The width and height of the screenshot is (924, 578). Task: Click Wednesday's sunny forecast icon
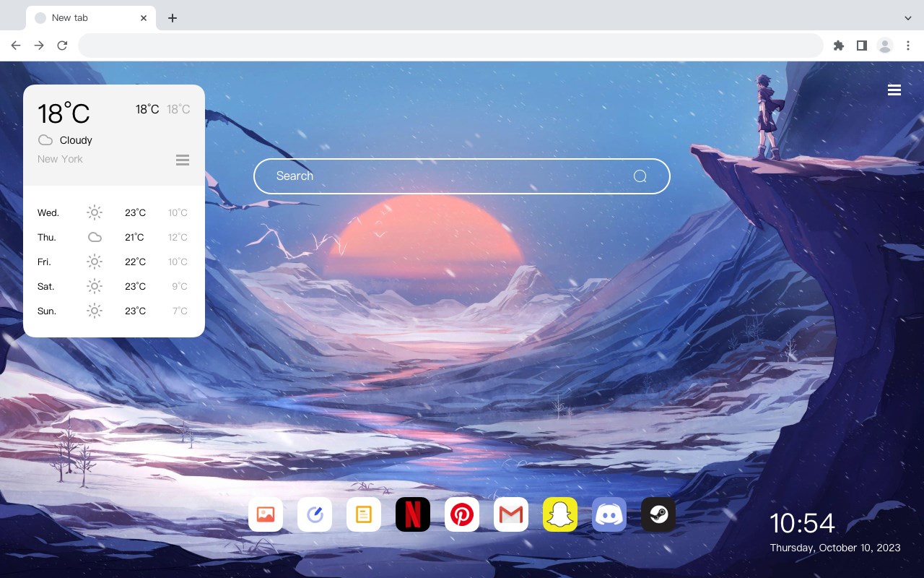pyautogui.click(x=95, y=212)
